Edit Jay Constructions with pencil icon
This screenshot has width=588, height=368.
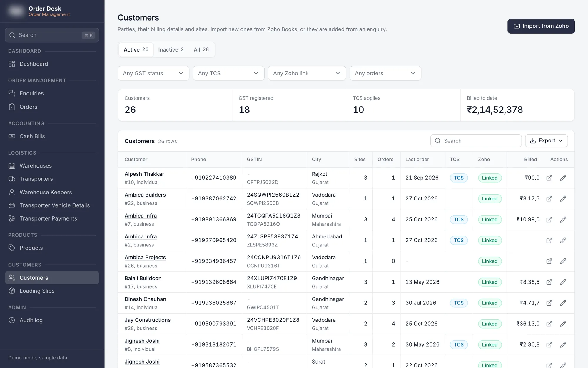click(563, 324)
